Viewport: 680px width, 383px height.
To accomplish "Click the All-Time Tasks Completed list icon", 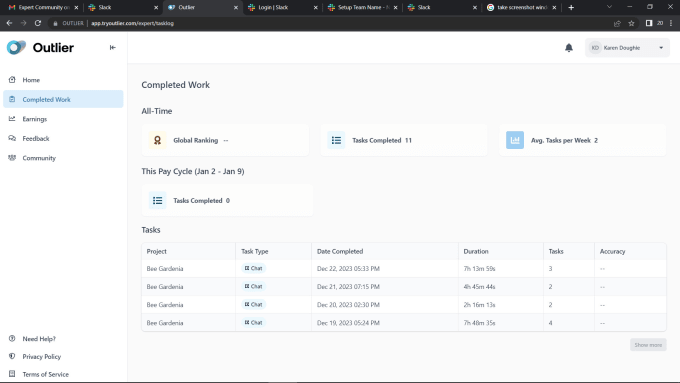I will coord(336,140).
